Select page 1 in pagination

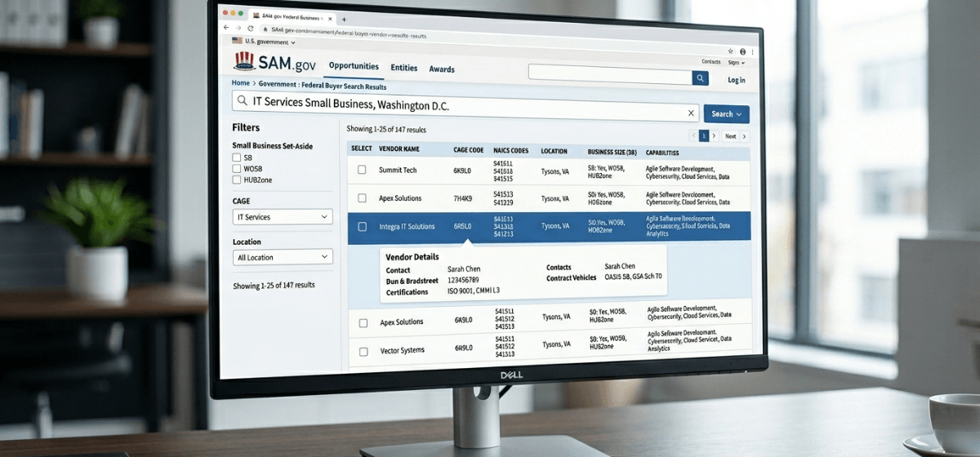coord(704,136)
